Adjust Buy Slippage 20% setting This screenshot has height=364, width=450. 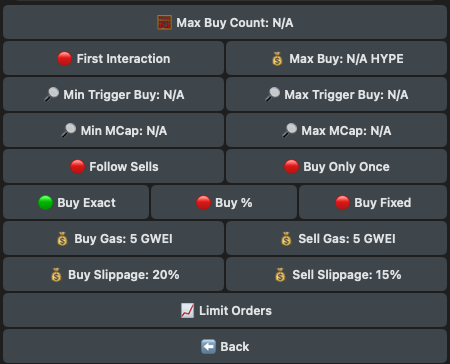pos(113,274)
